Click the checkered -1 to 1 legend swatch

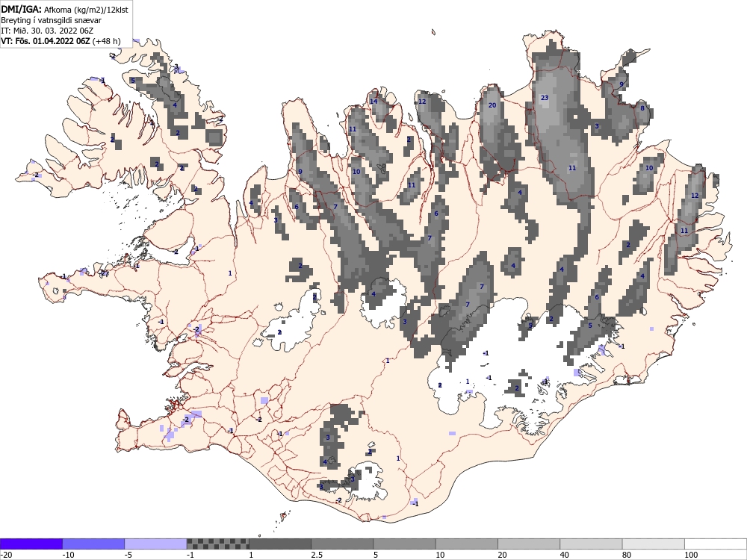(x=217, y=544)
